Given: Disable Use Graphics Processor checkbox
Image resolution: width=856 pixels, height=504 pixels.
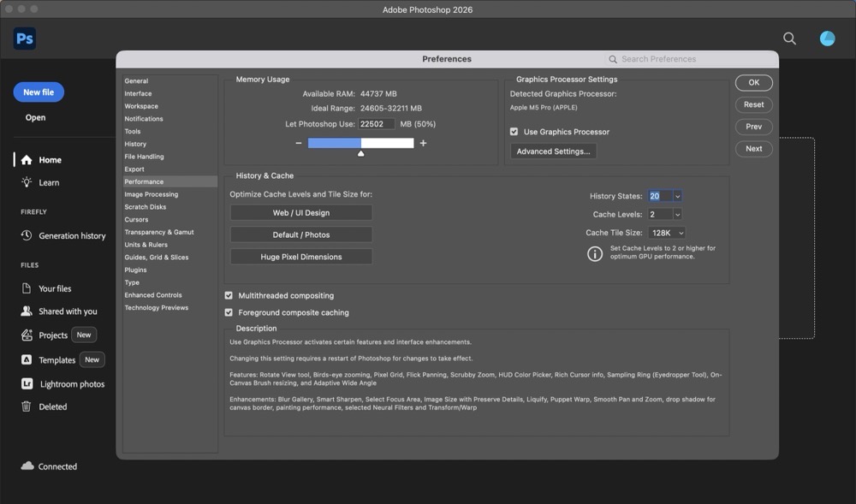Looking at the screenshot, I should click(514, 132).
